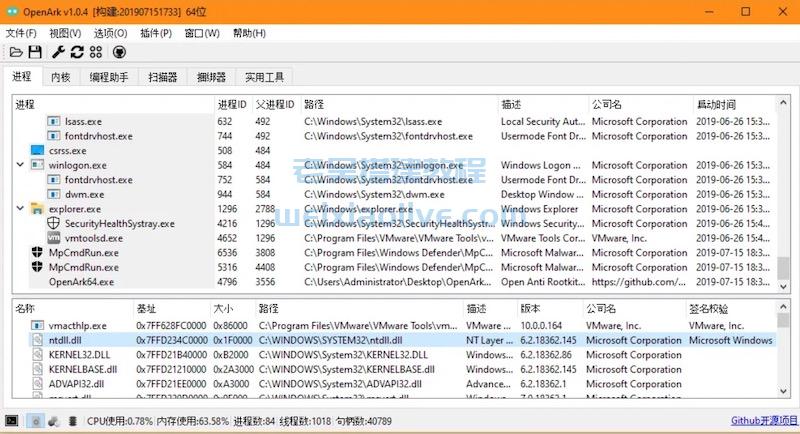The image size is (800, 434).
Task: Click the process list scroll-up arrow
Action: tap(783, 103)
